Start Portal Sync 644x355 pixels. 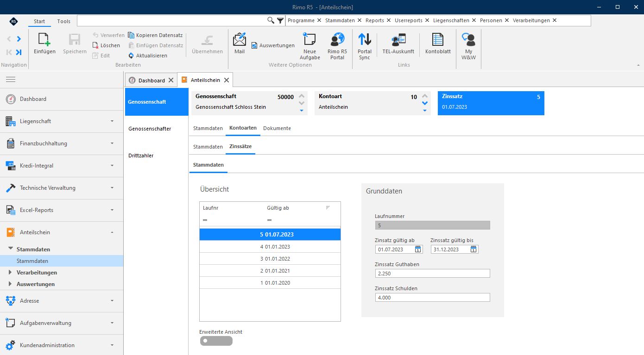365,46
